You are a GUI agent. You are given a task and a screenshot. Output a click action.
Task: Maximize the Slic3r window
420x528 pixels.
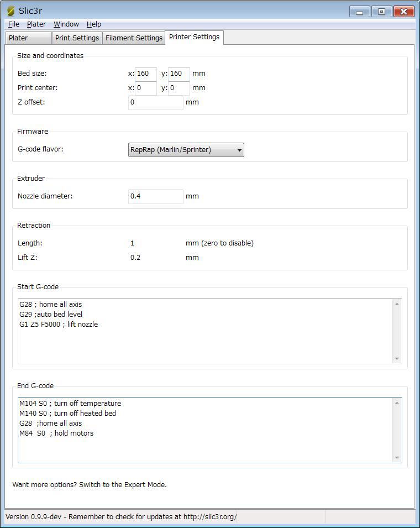tap(381, 12)
